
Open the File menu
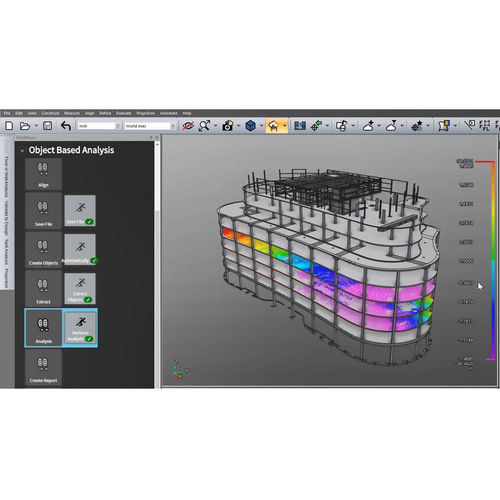pyautogui.click(x=7, y=113)
